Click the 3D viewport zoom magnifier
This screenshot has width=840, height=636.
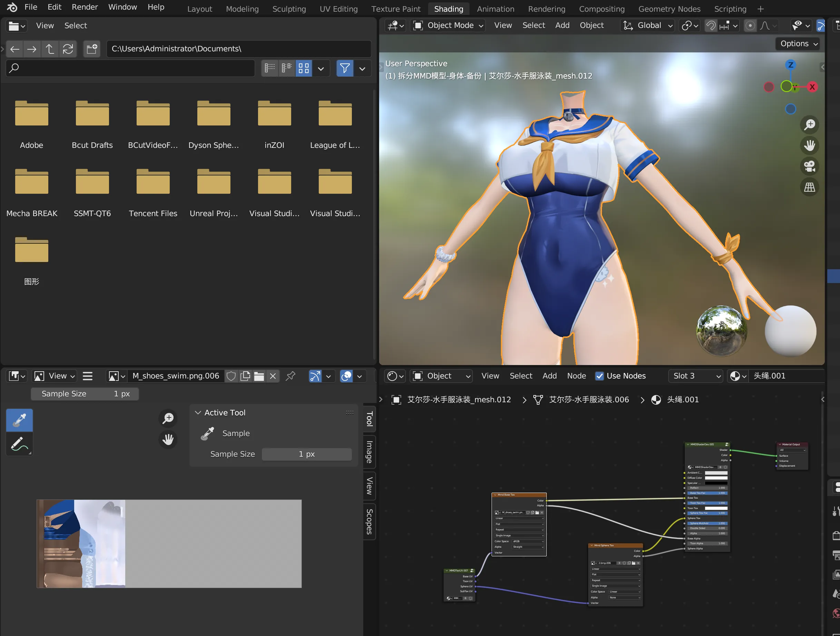(x=809, y=124)
